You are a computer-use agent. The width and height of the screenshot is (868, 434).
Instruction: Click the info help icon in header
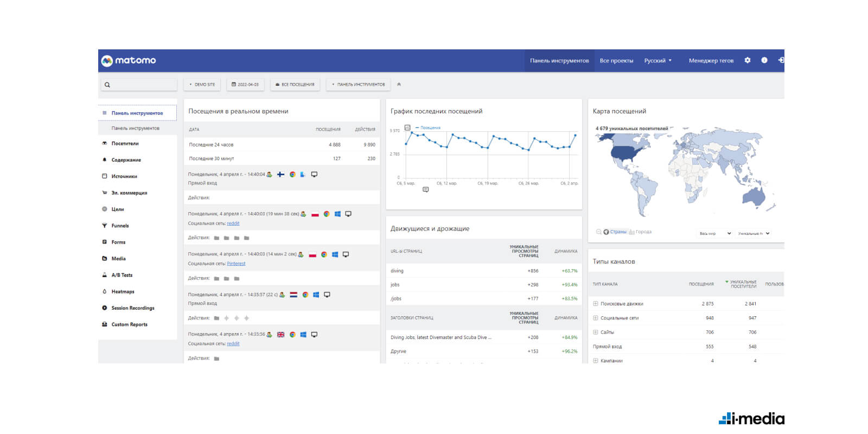(x=764, y=60)
